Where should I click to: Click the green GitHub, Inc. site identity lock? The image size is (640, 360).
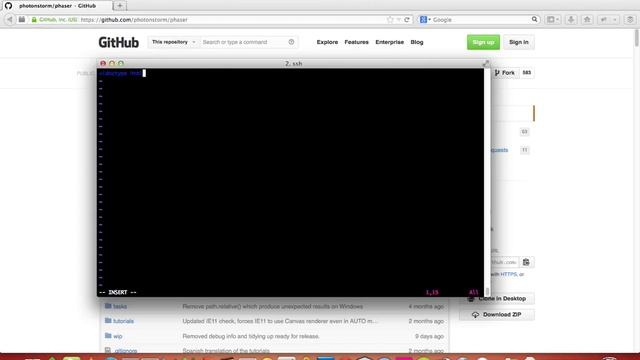point(34,20)
